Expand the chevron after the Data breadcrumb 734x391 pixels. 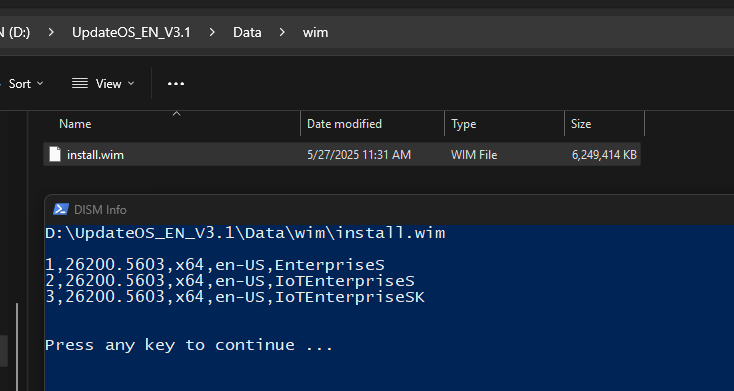pyautogui.click(x=282, y=32)
